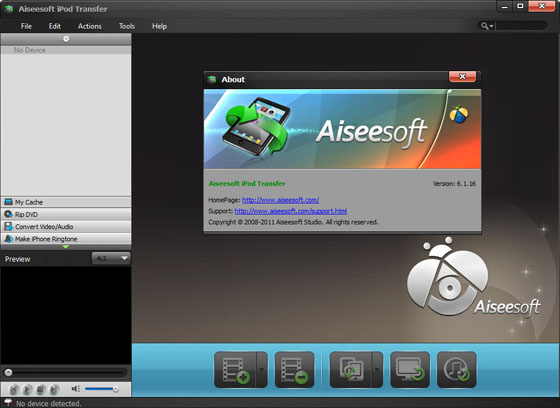Click the Version: 6.1.16 text

[x=454, y=184]
